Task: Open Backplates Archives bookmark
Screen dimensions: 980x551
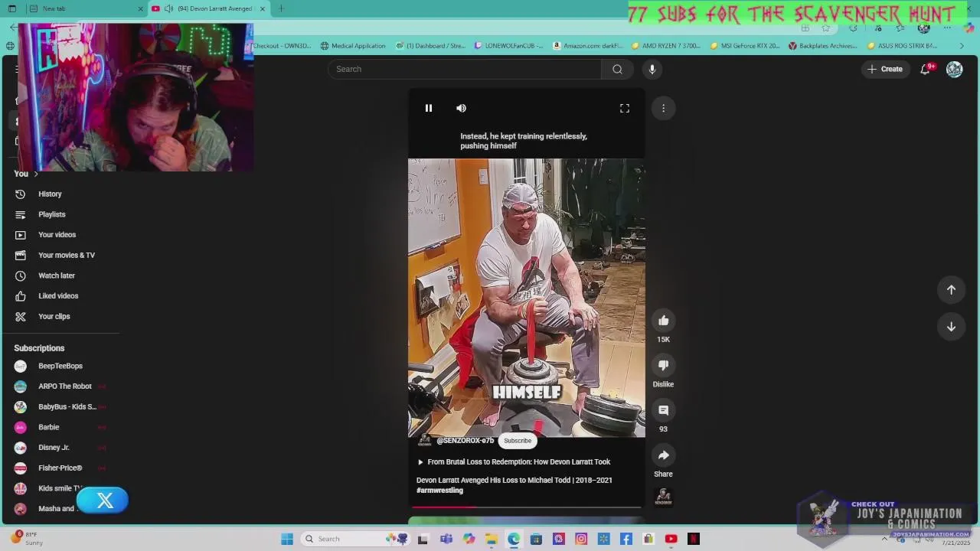Action: 823,46
